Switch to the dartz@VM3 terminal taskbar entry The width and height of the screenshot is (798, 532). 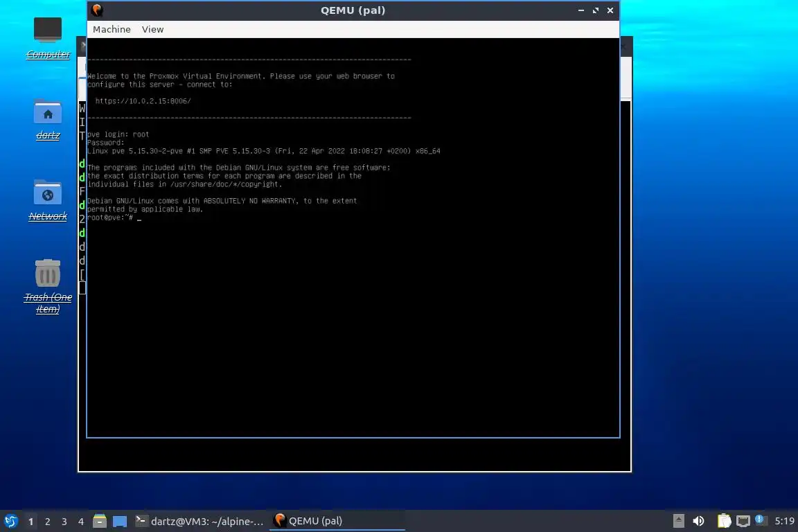click(199, 521)
